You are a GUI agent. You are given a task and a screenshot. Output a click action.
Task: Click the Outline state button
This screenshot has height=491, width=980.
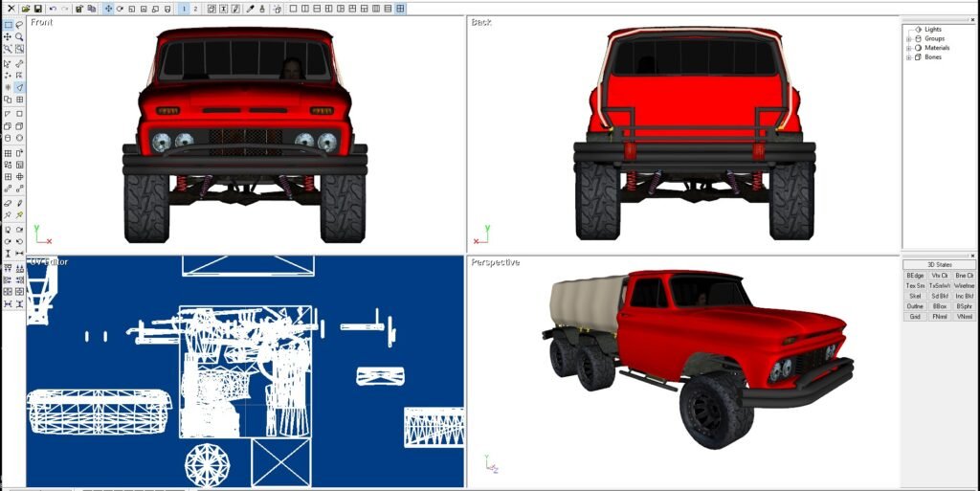[915, 305]
